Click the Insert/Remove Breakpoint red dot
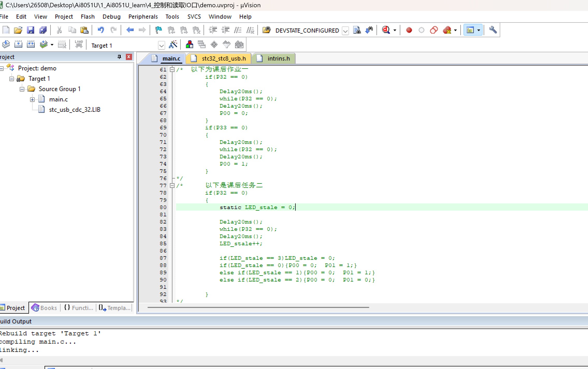The width and height of the screenshot is (588, 369). coord(409,30)
